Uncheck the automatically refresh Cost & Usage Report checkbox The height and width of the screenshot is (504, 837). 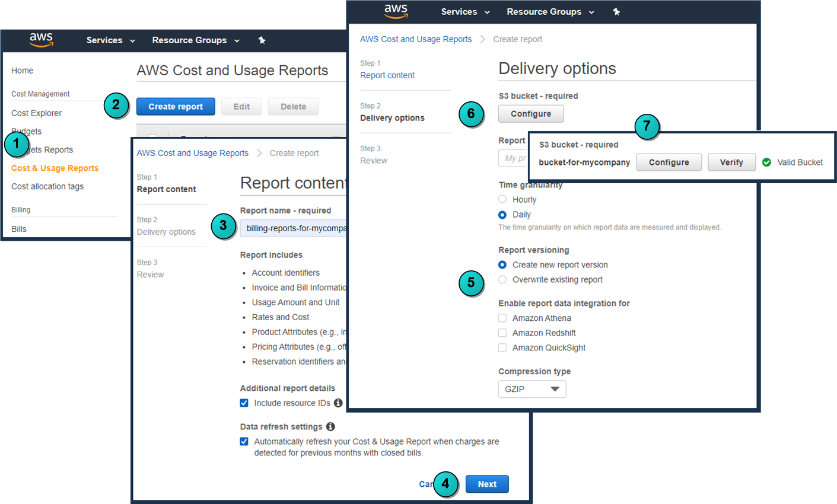click(x=244, y=442)
